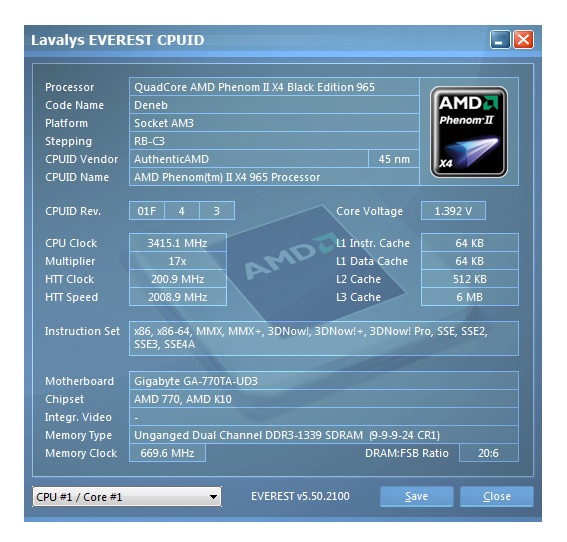Screen dimensions: 567x542
Task: Click the Socket AM3 platform field
Action: (x=274, y=123)
